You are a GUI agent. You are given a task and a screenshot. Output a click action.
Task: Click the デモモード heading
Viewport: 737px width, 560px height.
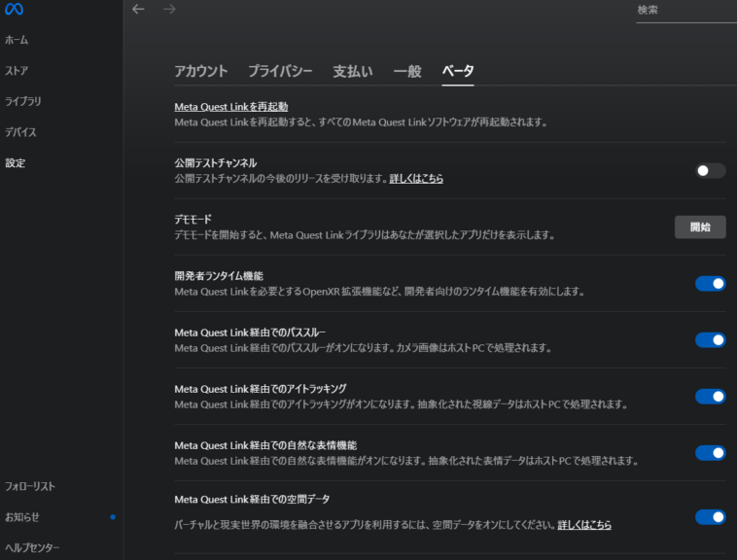coord(193,220)
